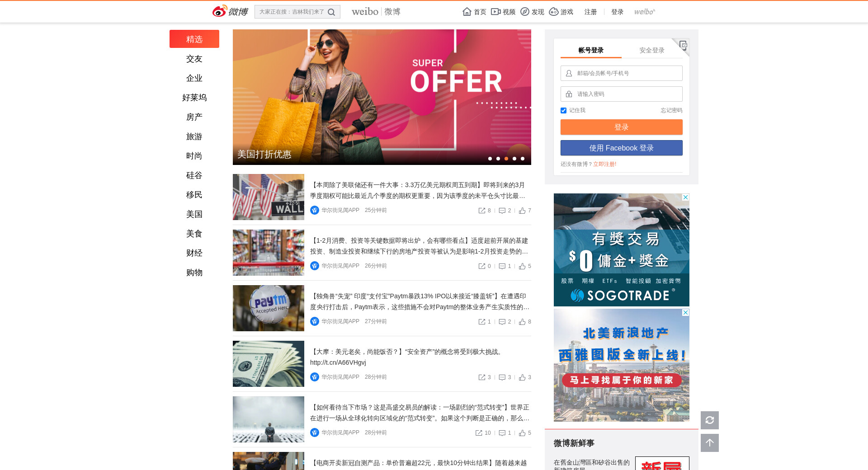This screenshot has height=470, width=868.
Task: Switch to QR code login corner icon
Action: (x=683, y=45)
